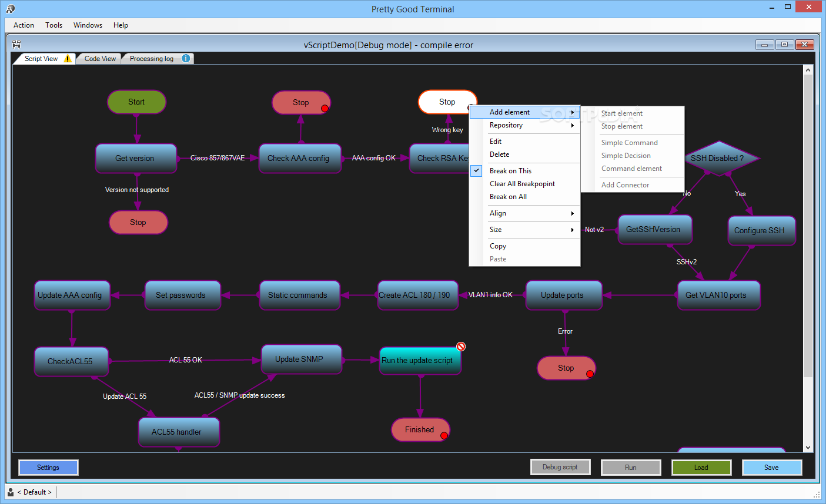
Task: Select the Update AAA config node
Action: [x=72, y=295]
